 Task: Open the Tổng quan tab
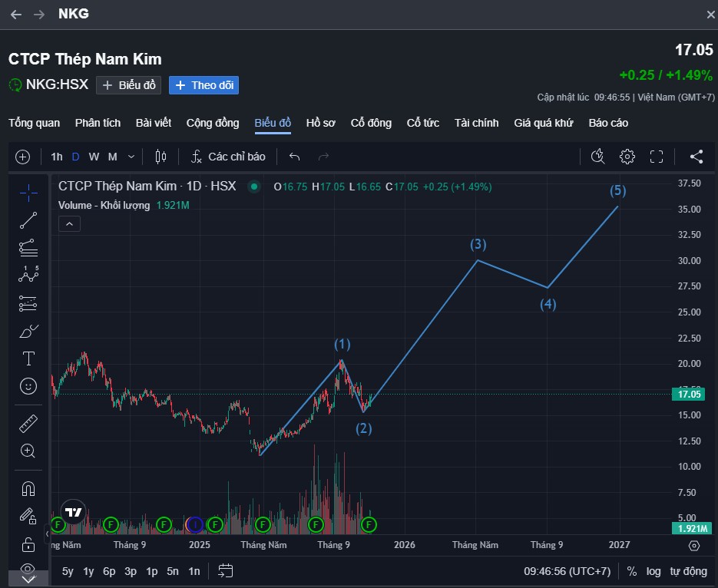[35, 123]
